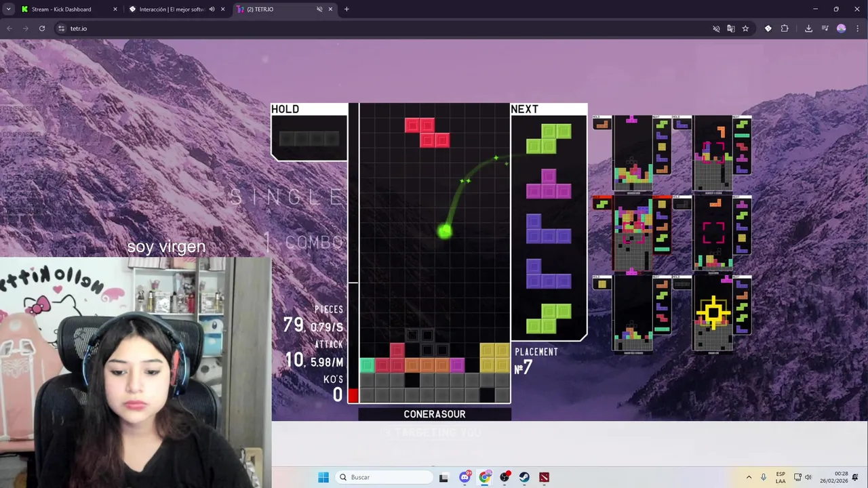Click the purple T piece in NEXT queue
Viewport: 868px width, 488px height.
coord(549,184)
